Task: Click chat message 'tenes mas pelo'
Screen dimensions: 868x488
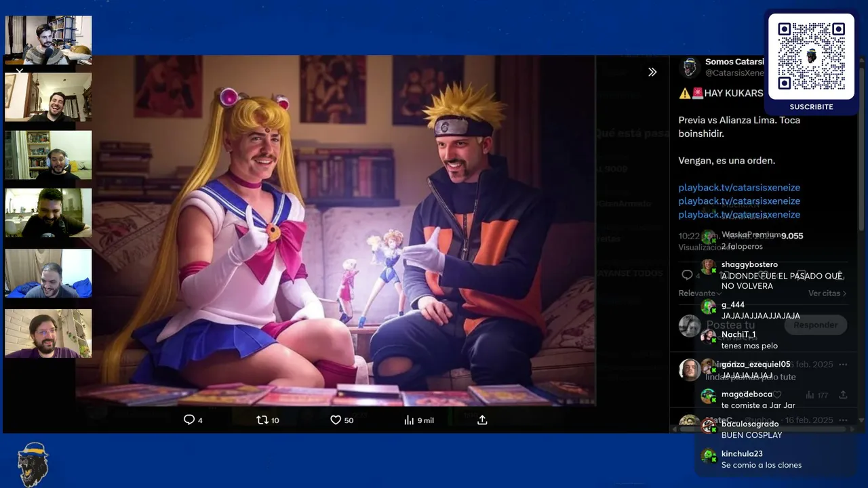Action: point(749,346)
